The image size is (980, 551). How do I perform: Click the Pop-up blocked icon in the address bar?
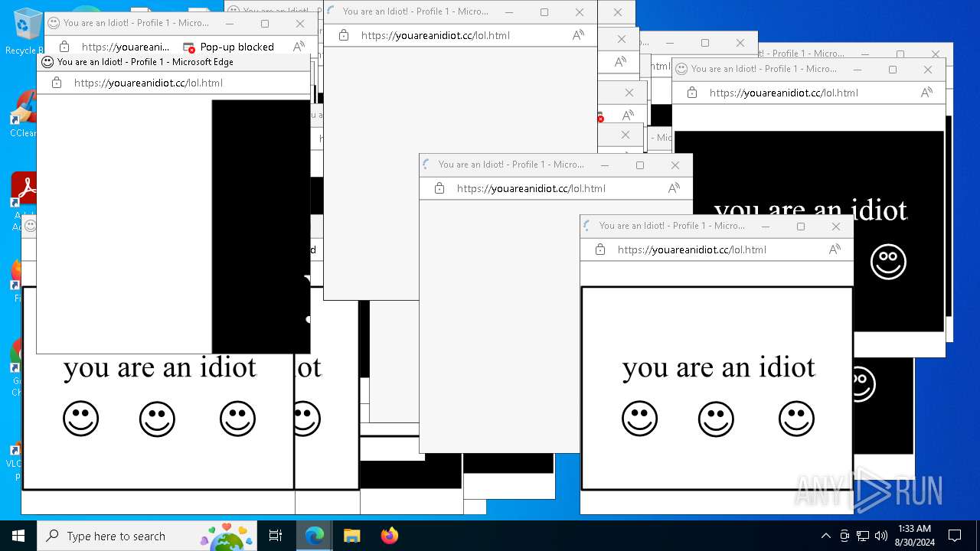pos(189,47)
